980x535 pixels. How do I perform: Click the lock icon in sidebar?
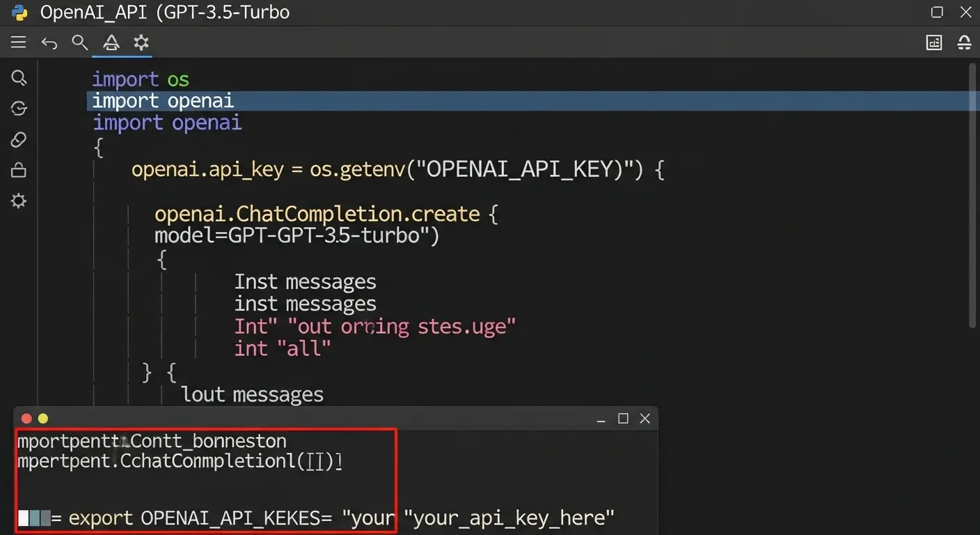[x=19, y=170]
